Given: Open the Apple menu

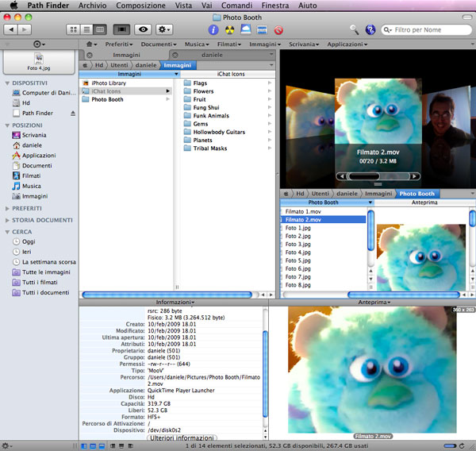Looking at the screenshot, I should tap(14, 6).
